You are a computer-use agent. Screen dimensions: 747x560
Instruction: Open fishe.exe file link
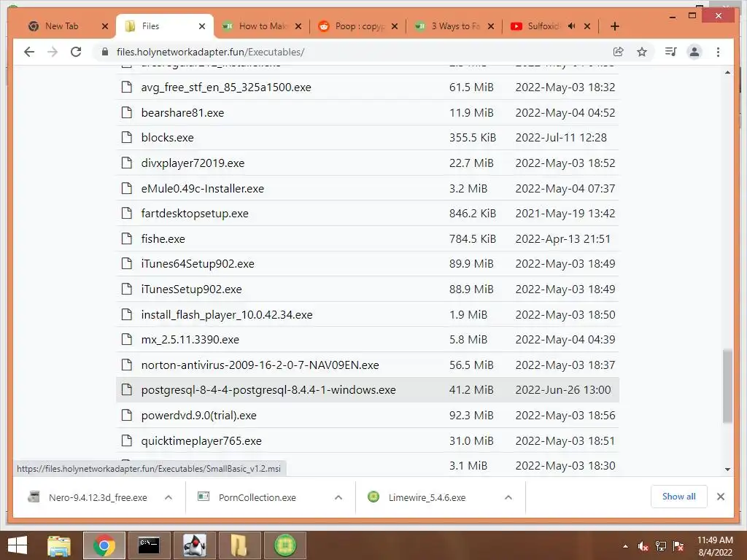pyautogui.click(x=163, y=238)
